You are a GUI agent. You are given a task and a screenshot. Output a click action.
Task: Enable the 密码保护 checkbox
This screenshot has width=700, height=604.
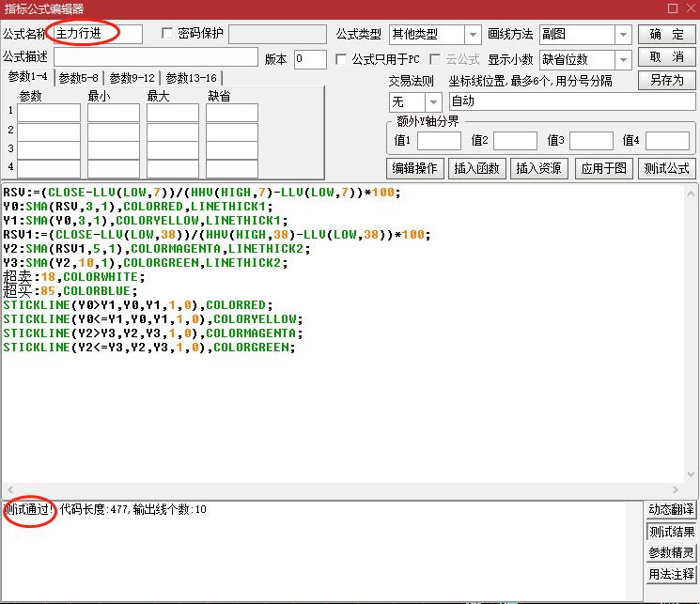(x=168, y=34)
